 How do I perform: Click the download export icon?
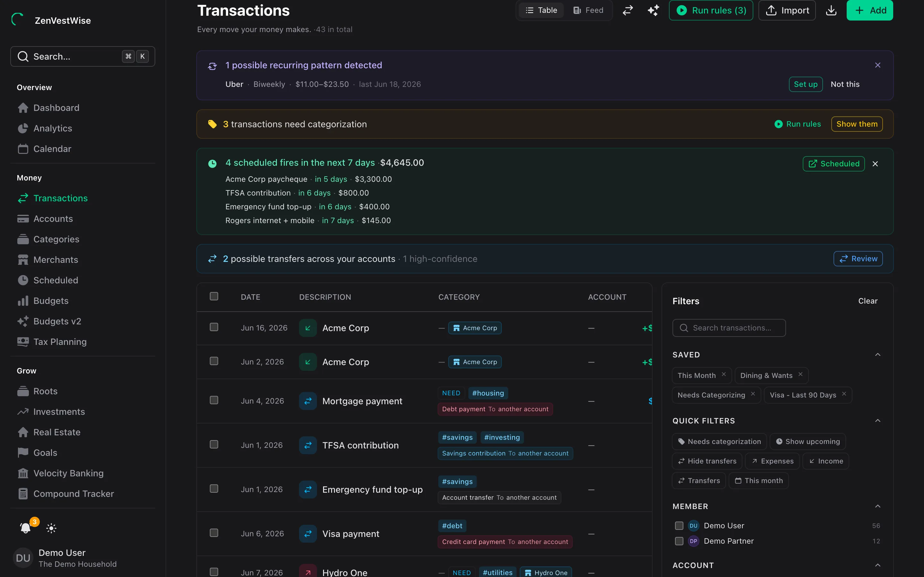point(831,10)
